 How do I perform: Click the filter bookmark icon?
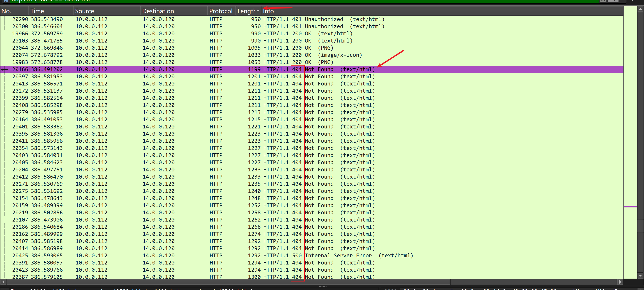coord(6,1)
